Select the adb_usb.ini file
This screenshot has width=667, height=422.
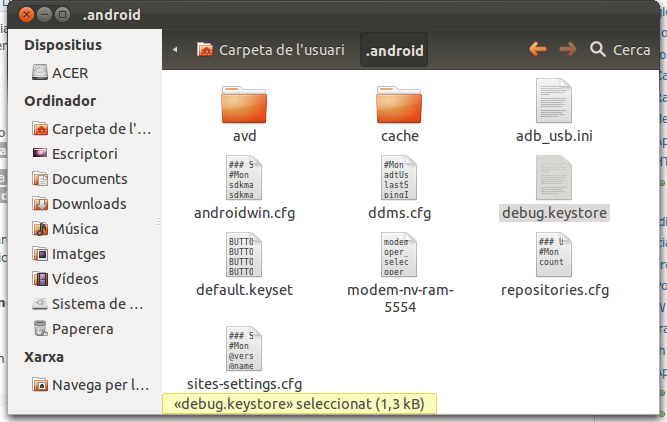[x=554, y=104]
